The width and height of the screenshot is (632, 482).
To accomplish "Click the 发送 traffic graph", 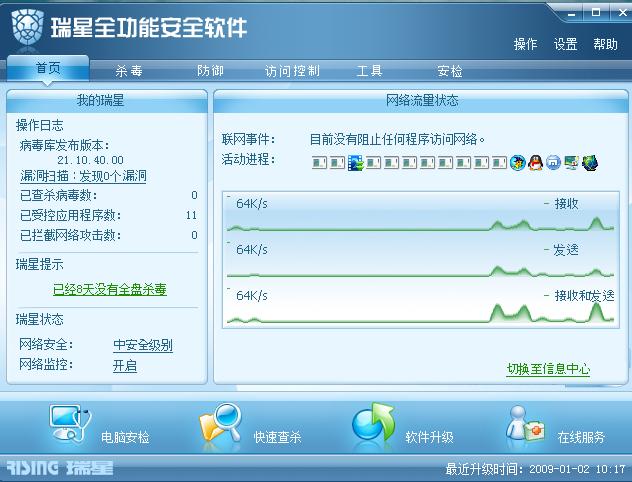I will click(x=421, y=259).
